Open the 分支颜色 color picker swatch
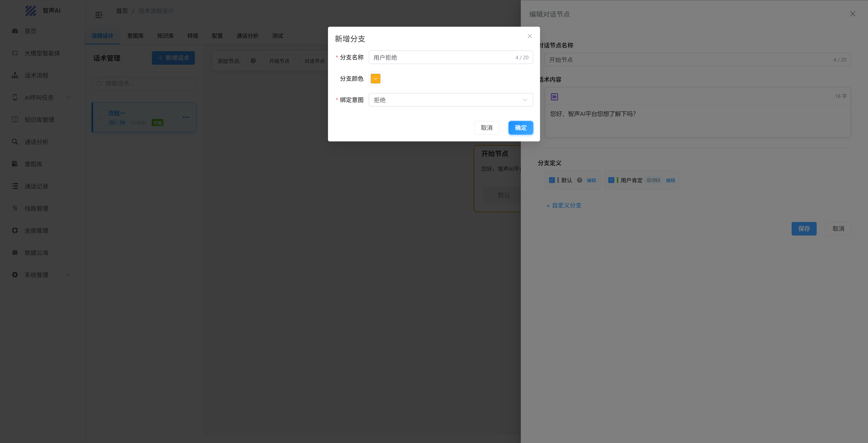Viewport: 868px width, 443px height. click(375, 79)
